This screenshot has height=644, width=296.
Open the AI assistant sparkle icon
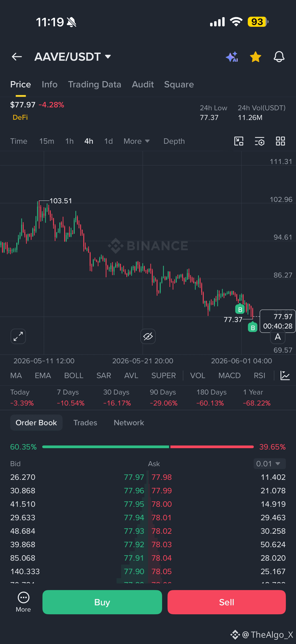[232, 57]
